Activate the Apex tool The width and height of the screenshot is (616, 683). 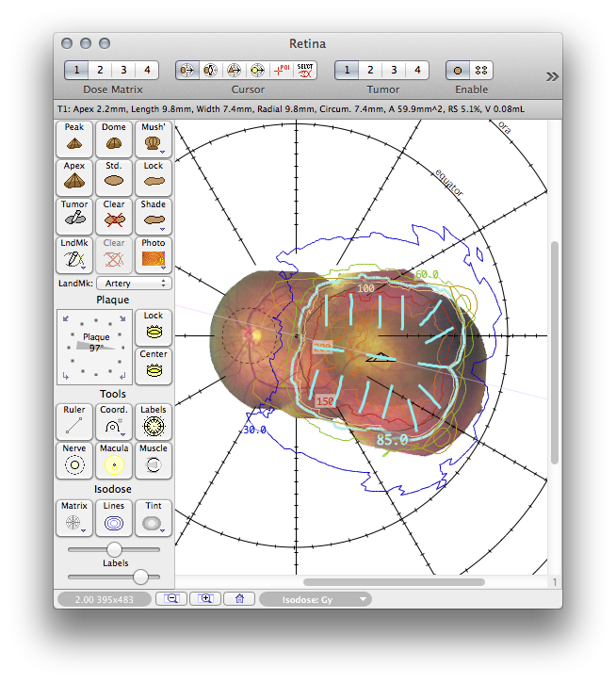point(74,178)
